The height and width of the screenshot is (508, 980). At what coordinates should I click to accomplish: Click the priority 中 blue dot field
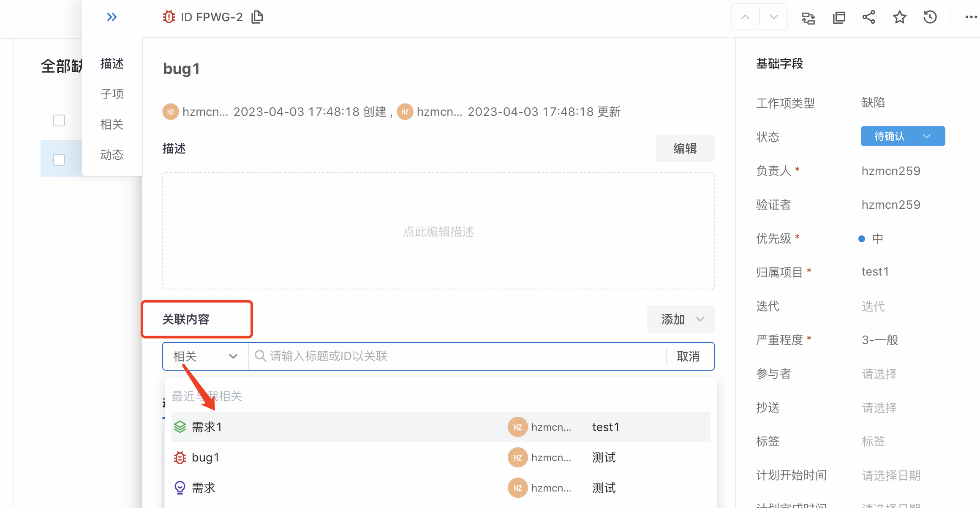pyautogui.click(x=871, y=238)
